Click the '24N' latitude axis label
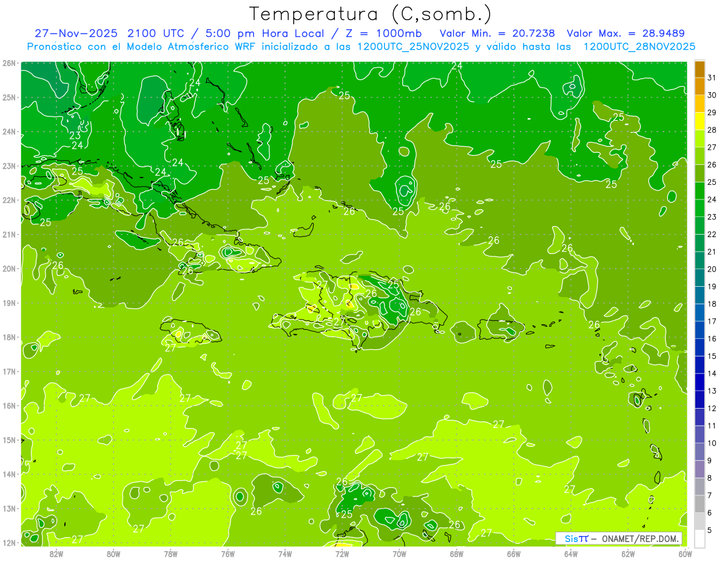Viewport: 728px width, 562px height. [9, 132]
